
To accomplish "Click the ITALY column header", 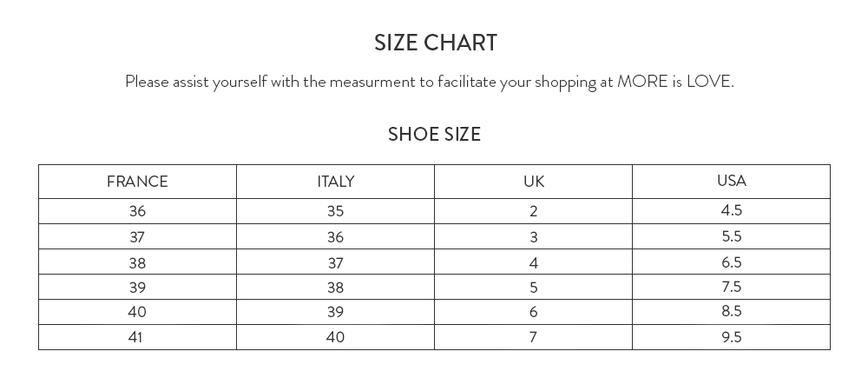I will (x=335, y=182).
